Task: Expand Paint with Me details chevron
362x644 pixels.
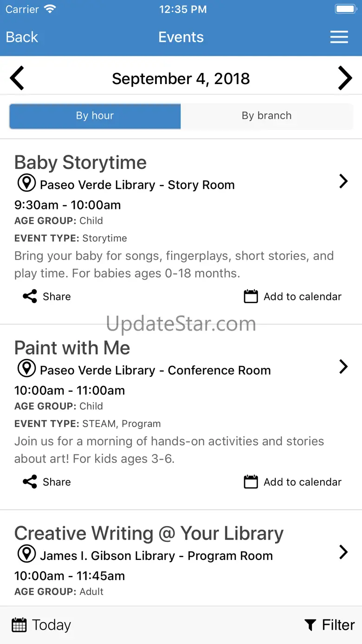Action: 343,367
